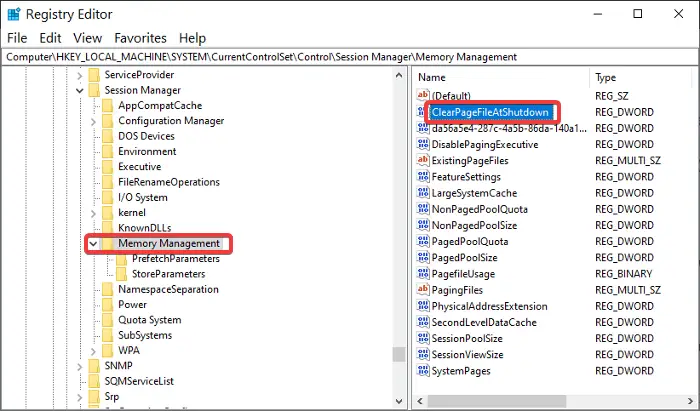The width and height of the screenshot is (700, 411).
Task: Expand the Configuration Manager node
Action: tap(93, 121)
